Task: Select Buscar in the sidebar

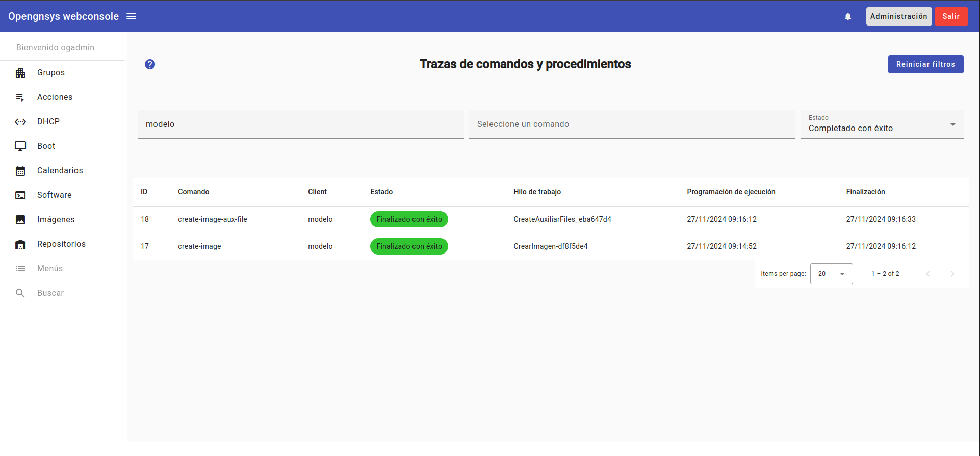Action: pos(50,293)
